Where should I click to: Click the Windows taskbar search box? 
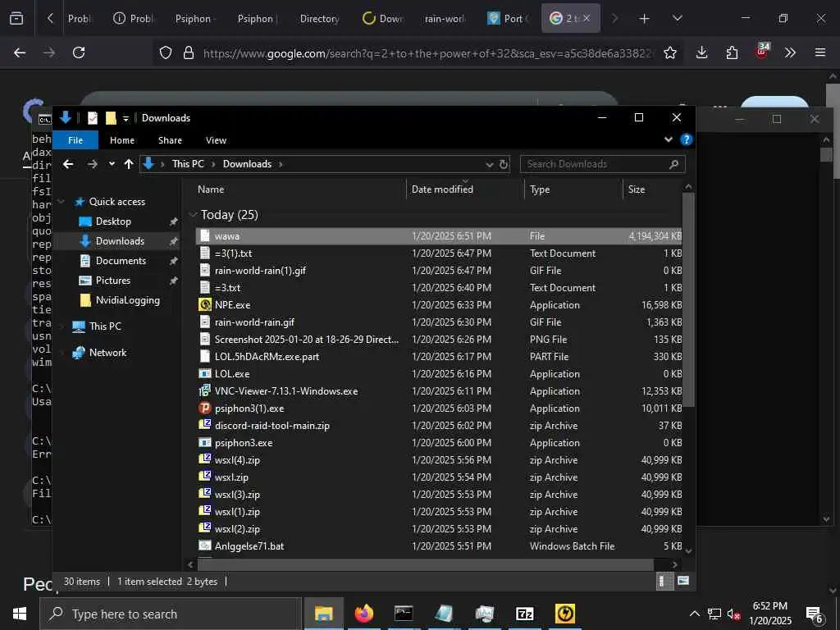pos(171,614)
